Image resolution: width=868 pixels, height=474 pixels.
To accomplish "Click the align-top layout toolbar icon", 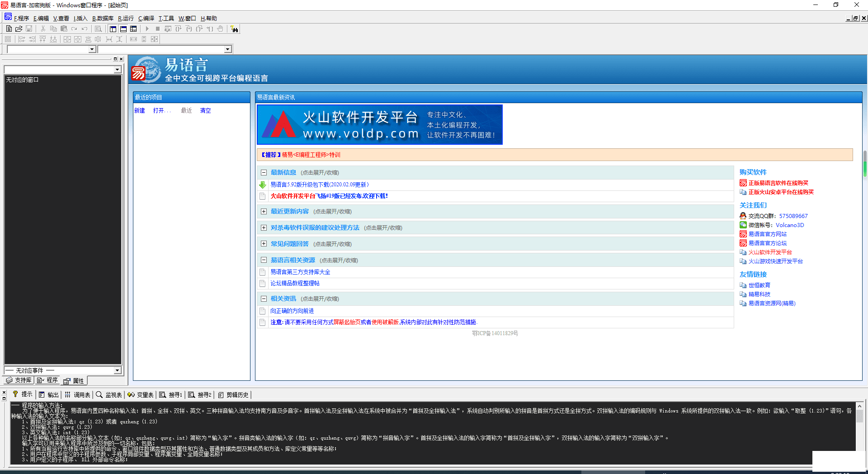I will click(x=42, y=39).
